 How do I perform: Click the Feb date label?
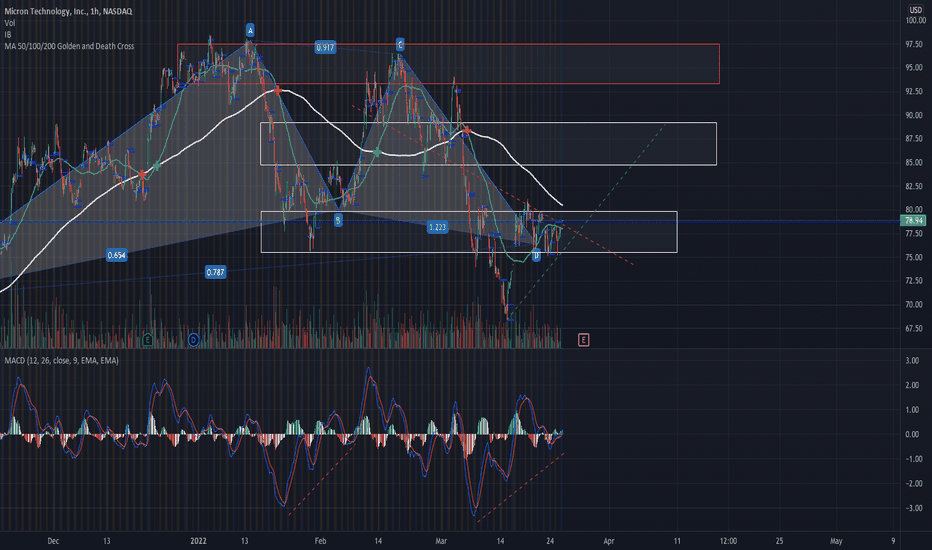320,540
